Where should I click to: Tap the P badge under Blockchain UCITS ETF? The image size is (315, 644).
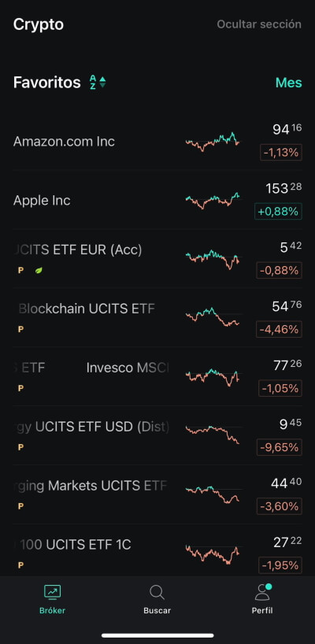pyautogui.click(x=21, y=329)
